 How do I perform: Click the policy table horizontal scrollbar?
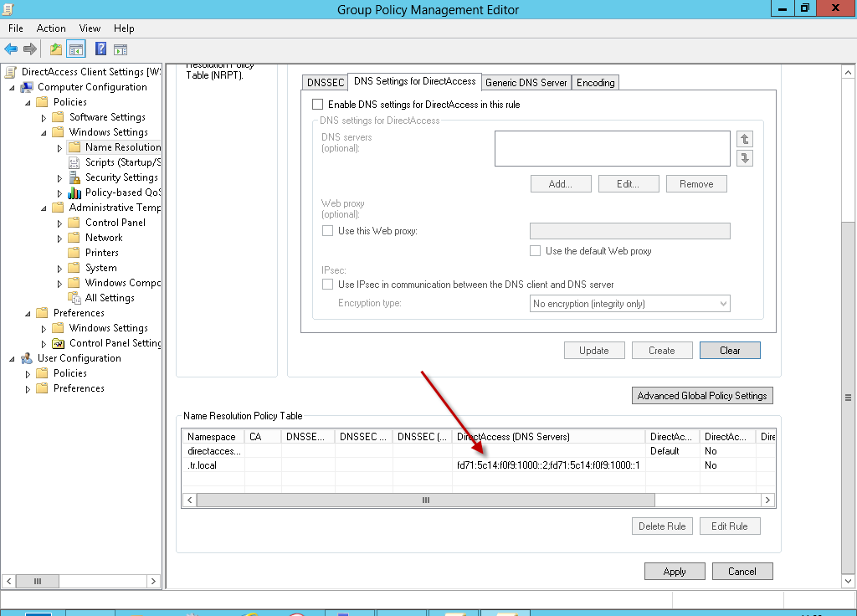425,500
